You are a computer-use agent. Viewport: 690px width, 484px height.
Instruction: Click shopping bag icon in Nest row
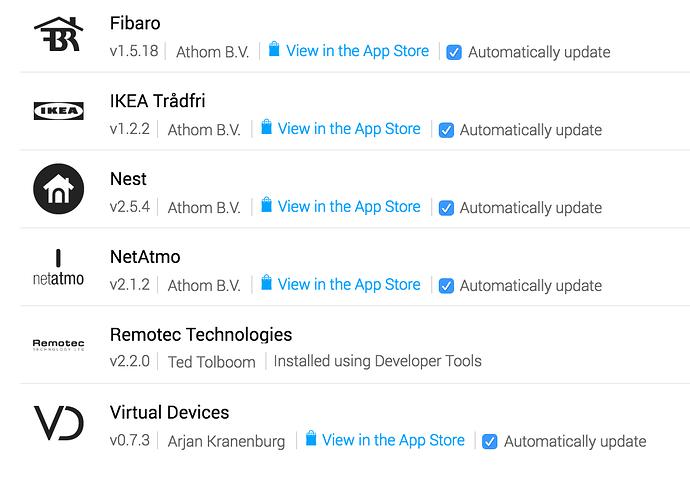[x=267, y=206]
